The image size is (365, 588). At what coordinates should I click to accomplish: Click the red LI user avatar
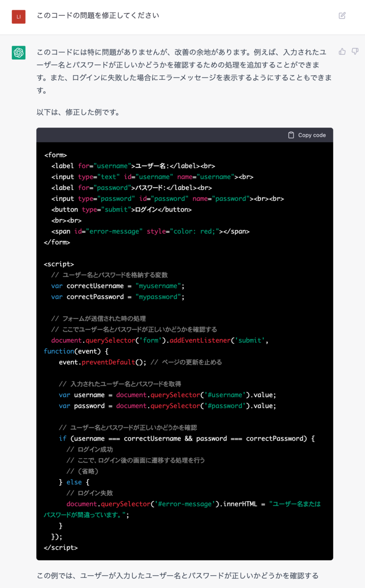click(19, 17)
